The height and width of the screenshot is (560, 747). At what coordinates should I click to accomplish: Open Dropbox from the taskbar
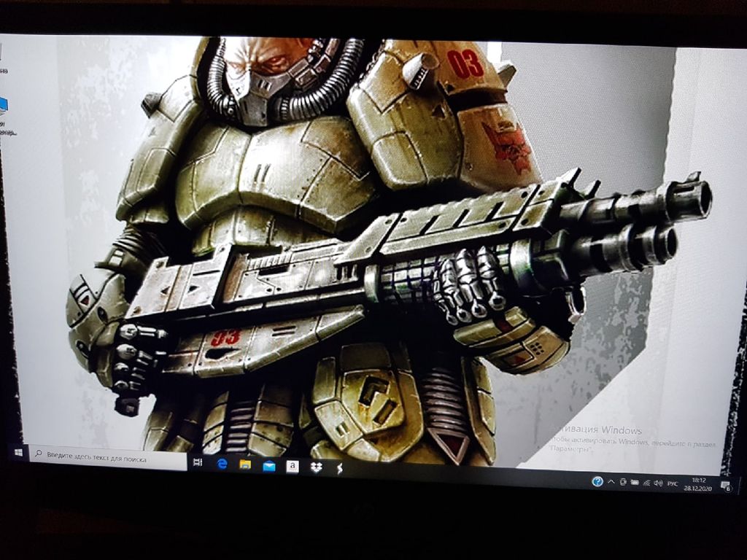(x=316, y=467)
